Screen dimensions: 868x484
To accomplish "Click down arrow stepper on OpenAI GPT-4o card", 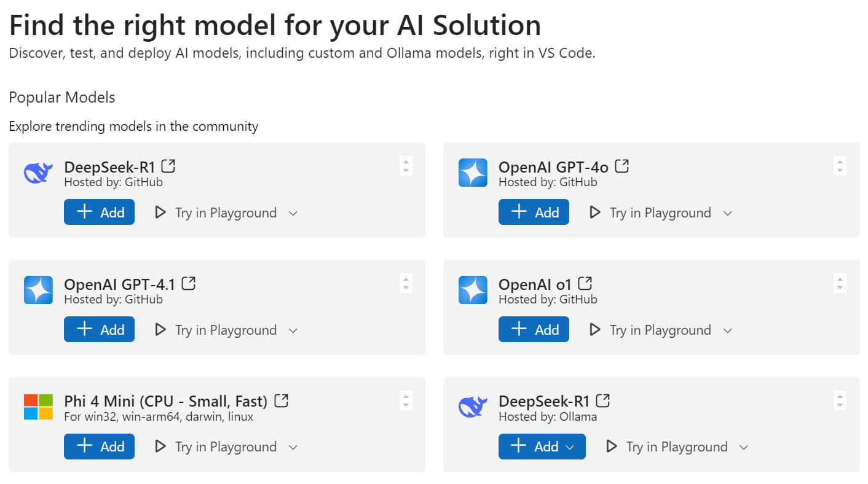I will click(840, 171).
